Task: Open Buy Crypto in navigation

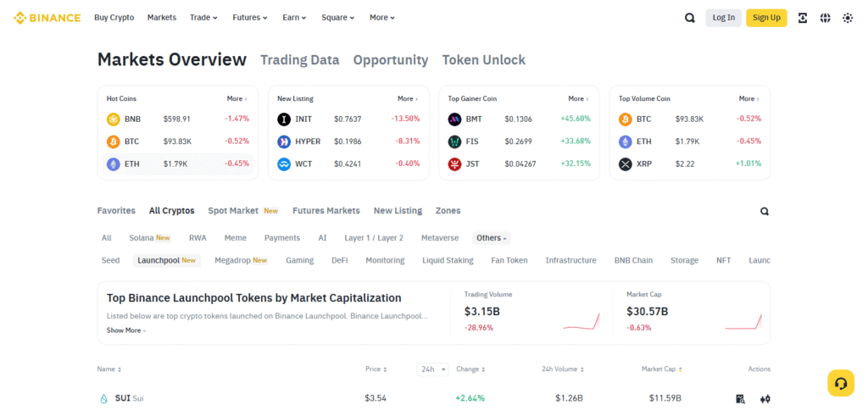Action: (x=114, y=18)
